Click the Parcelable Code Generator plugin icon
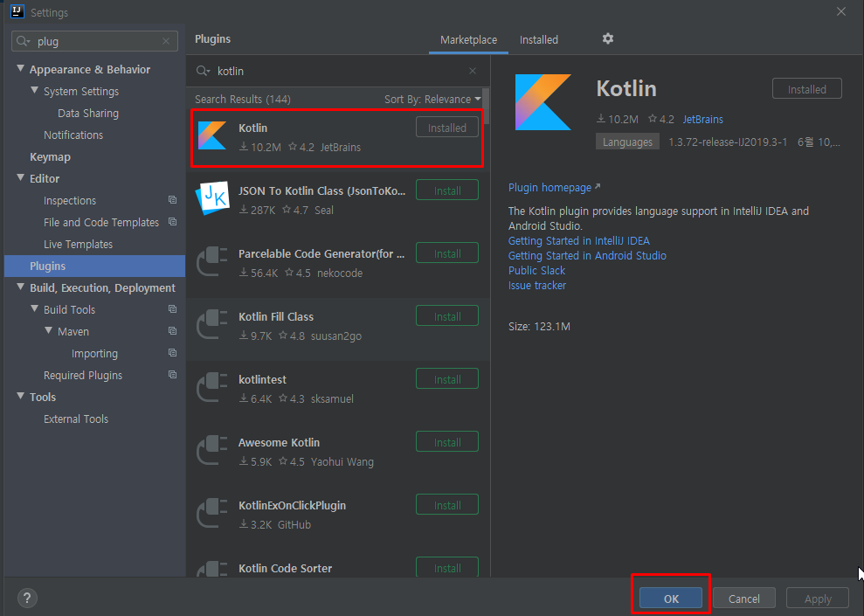 pos(212,262)
